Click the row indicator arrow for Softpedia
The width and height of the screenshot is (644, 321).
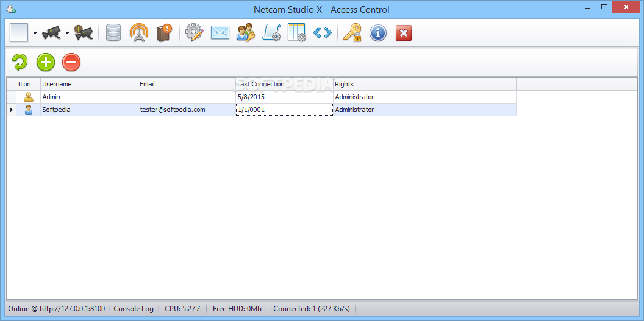(12, 110)
